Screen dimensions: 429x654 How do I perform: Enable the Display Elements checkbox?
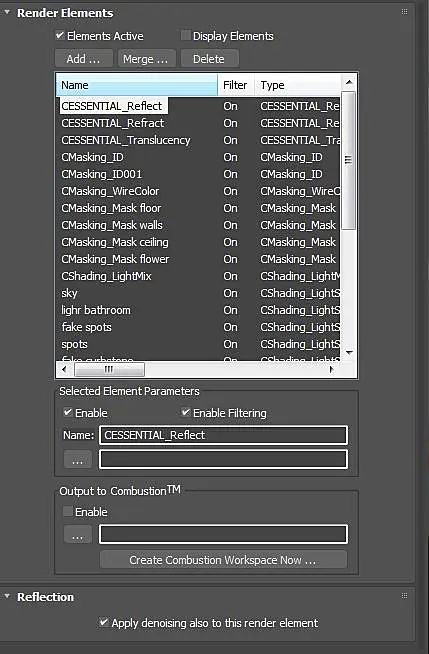pos(186,35)
